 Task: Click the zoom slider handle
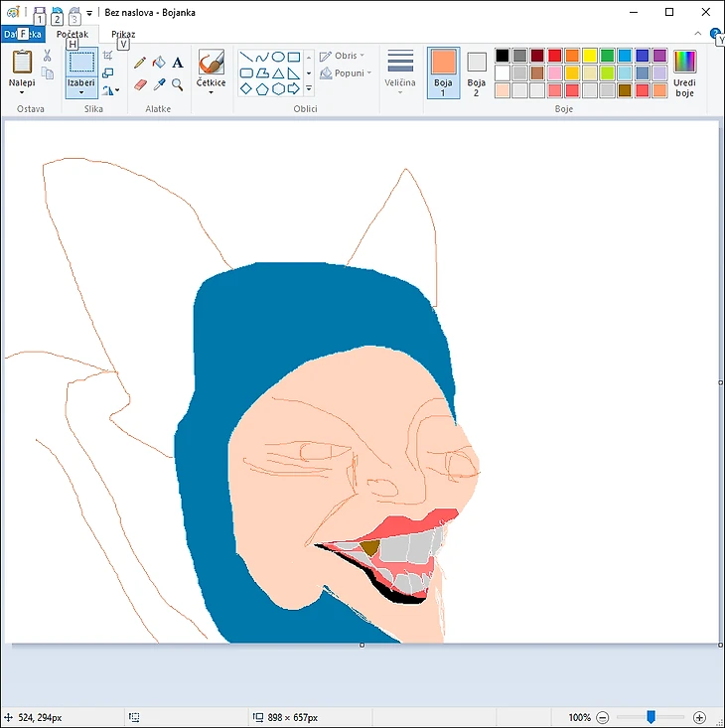(651, 717)
